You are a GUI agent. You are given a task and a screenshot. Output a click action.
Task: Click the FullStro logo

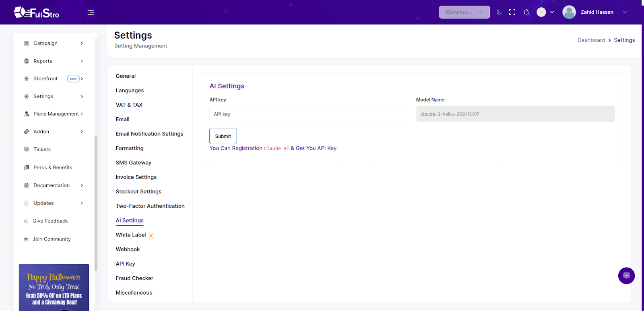[36, 12]
